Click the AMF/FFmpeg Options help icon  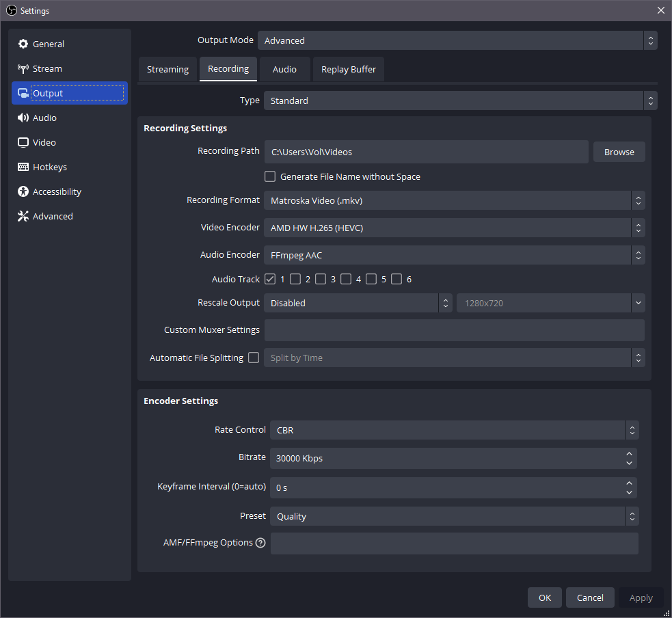click(x=260, y=543)
